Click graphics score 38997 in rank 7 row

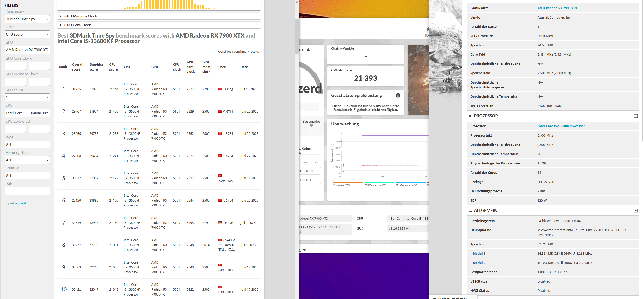pyautogui.click(x=94, y=222)
